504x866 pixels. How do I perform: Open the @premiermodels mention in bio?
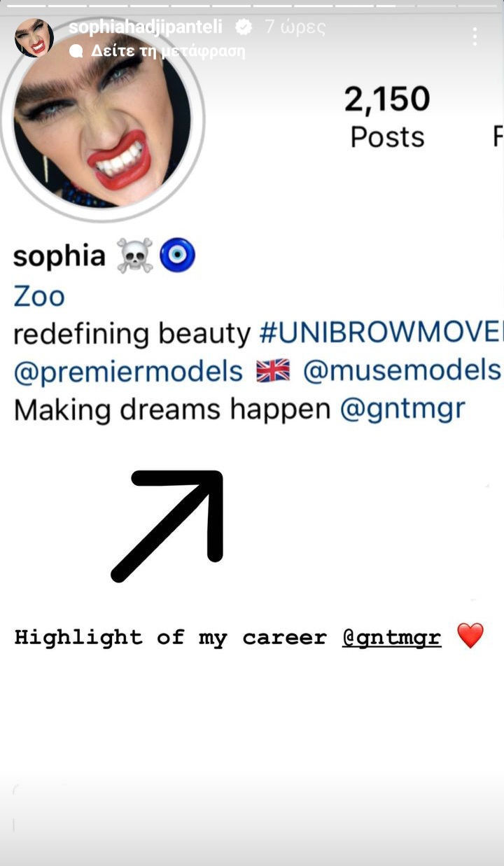(128, 372)
